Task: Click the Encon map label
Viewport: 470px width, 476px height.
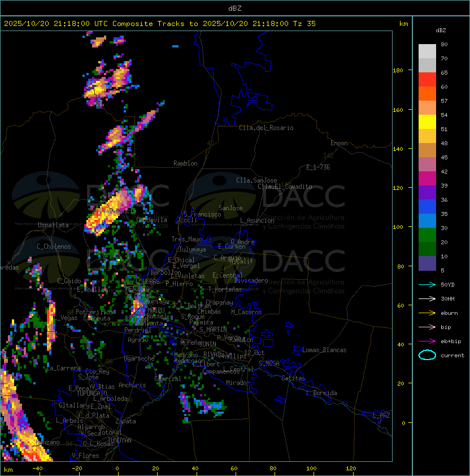Action: point(339,143)
